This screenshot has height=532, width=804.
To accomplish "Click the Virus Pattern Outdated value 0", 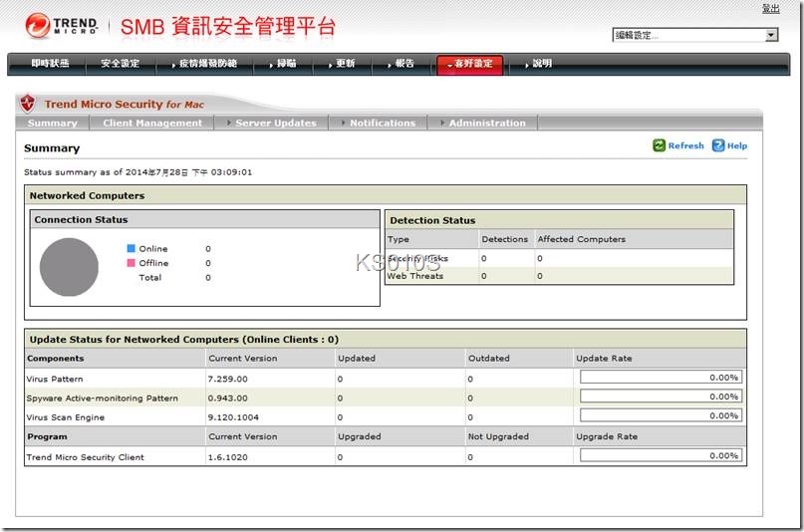I will coord(470,380).
